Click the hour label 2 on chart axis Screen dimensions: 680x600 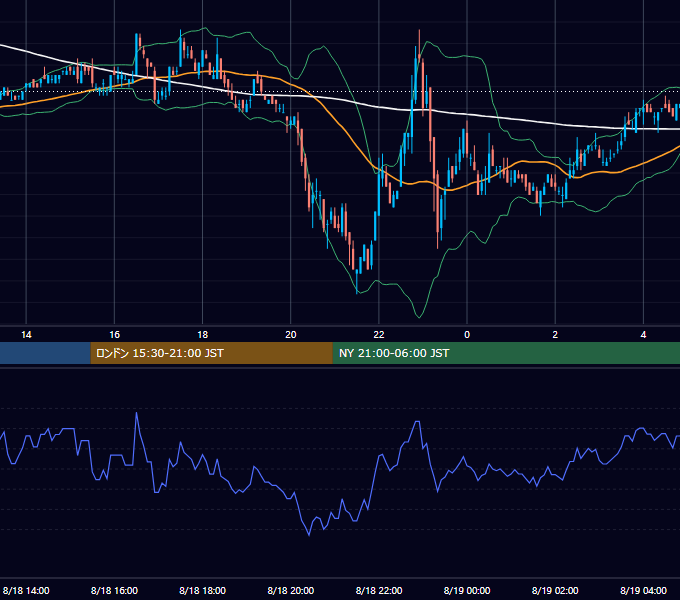555,335
